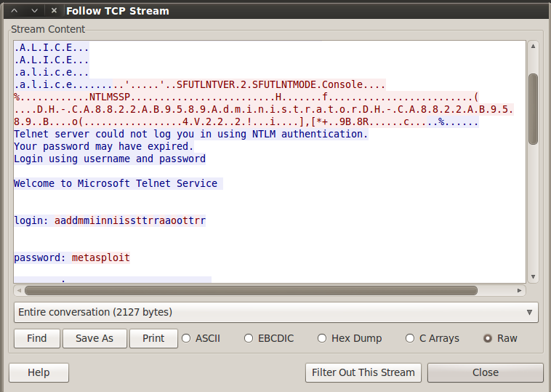Viewport: 551px width, 392px height.
Task: Select the C Arrays radio button
Action: click(433, 338)
